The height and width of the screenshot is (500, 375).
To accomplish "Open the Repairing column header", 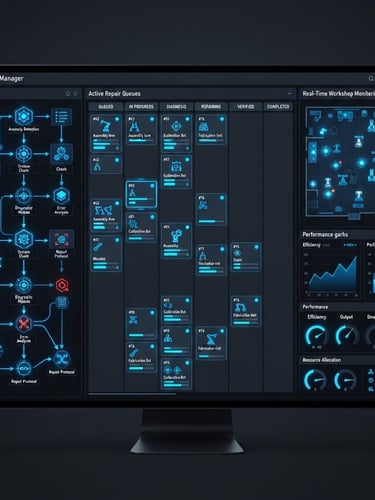I will point(211,107).
